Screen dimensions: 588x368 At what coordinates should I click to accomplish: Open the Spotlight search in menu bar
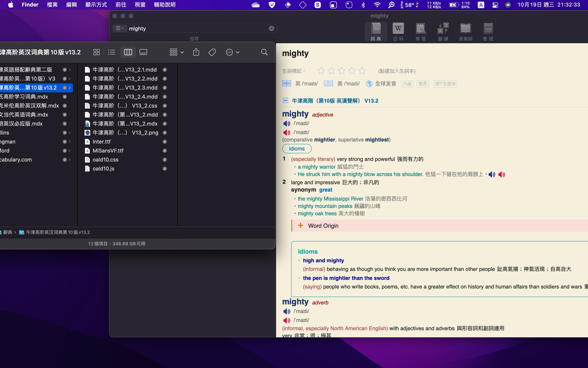[x=391, y=5]
